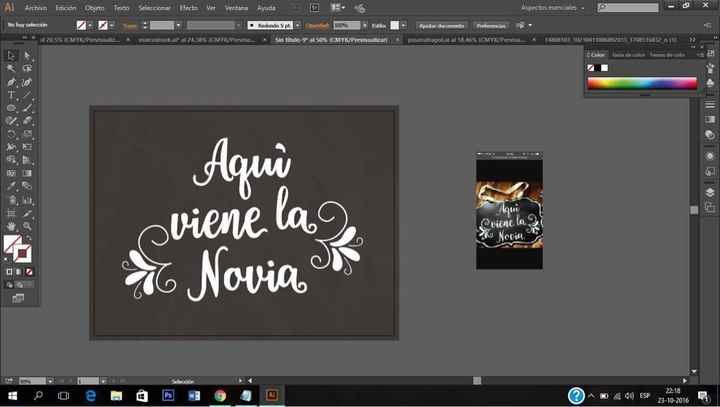Select the Column Graph tool
This screenshot has height=407, width=720.
(27, 200)
